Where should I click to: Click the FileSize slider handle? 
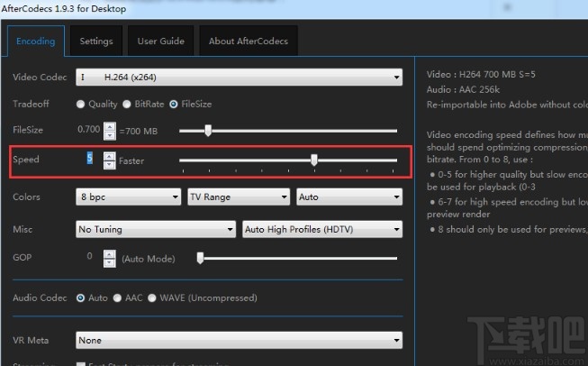click(208, 130)
